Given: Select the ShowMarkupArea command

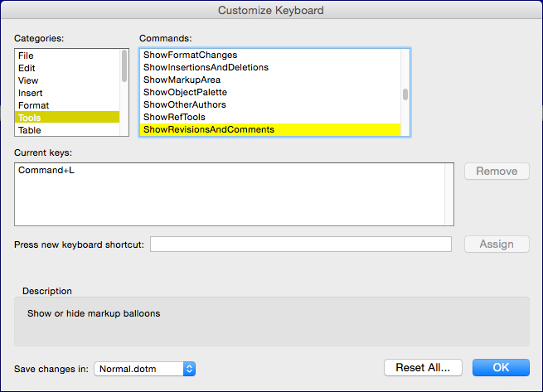Looking at the screenshot, I should click(270, 80).
